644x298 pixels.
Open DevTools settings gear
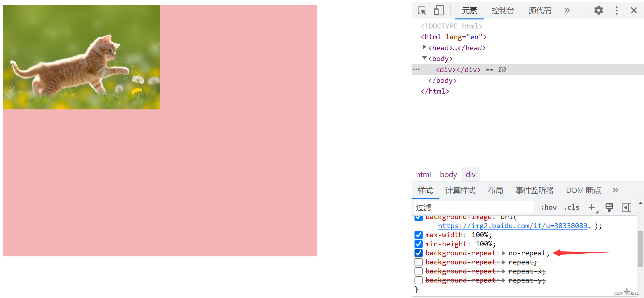pos(599,10)
